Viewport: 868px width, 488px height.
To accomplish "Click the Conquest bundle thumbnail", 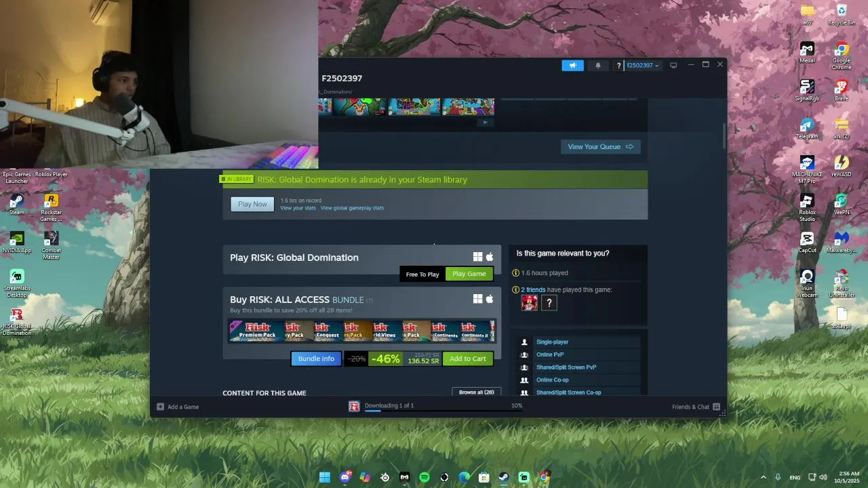I will 328,331.
